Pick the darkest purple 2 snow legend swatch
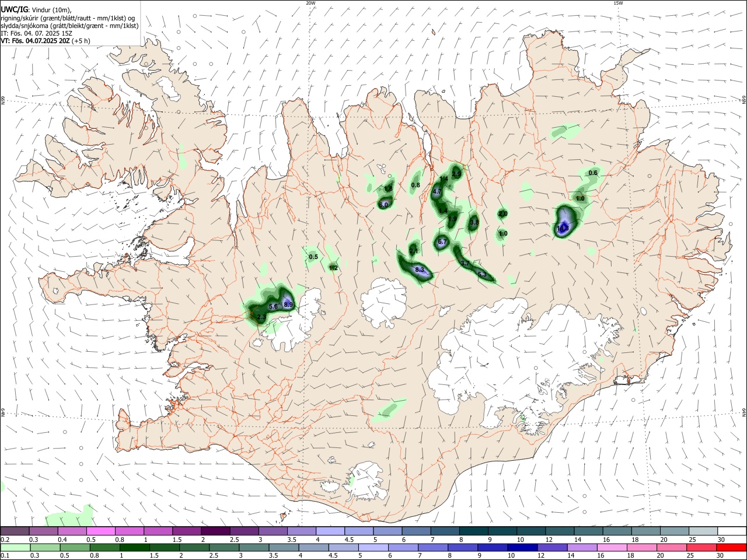747x560 pixels. point(215,531)
